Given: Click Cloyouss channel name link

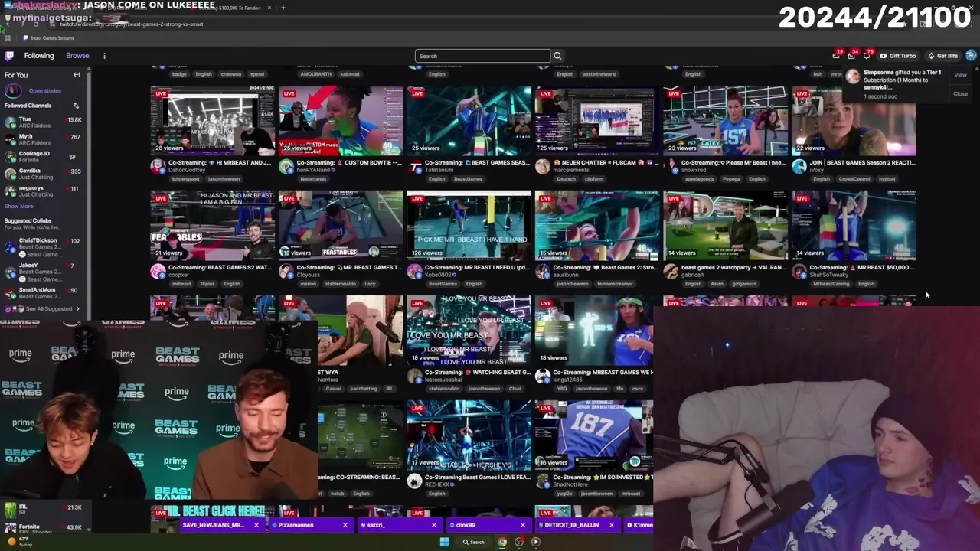Looking at the screenshot, I should pos(309,275).
